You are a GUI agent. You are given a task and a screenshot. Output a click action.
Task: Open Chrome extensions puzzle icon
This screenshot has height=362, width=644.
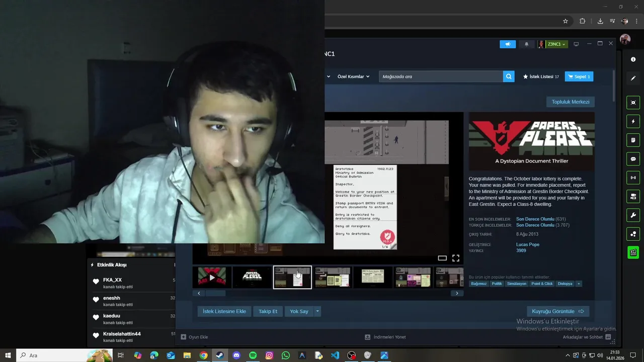click(582, 21)
